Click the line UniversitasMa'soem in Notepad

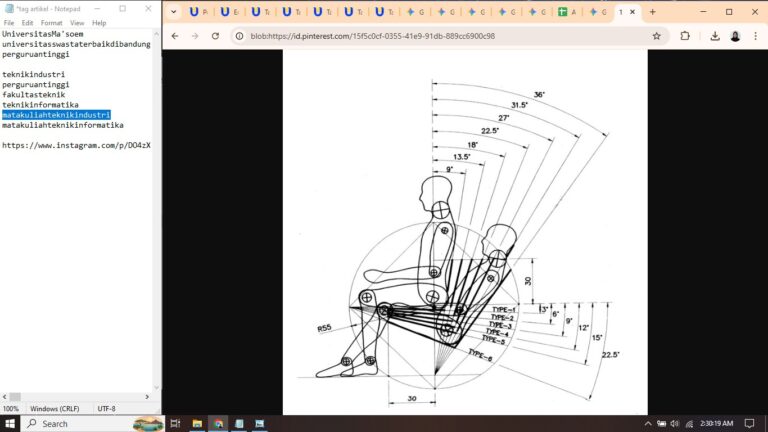pos(43,34)
